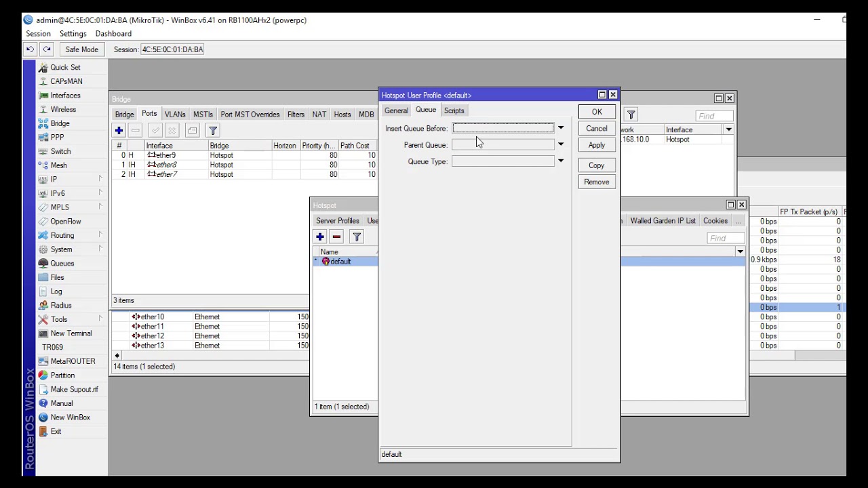868x488 pixels.
Task: Switch to VLANs tab in Bridge window
Action: [x=175, y=115]
